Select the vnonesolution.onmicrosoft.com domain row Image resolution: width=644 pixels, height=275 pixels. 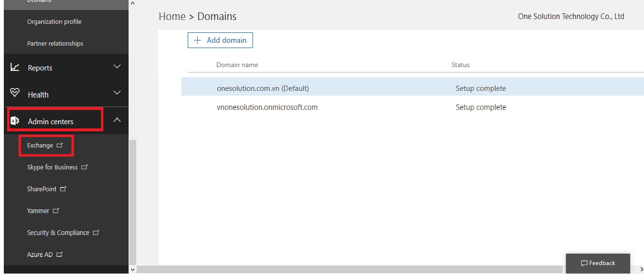(267, 107)
